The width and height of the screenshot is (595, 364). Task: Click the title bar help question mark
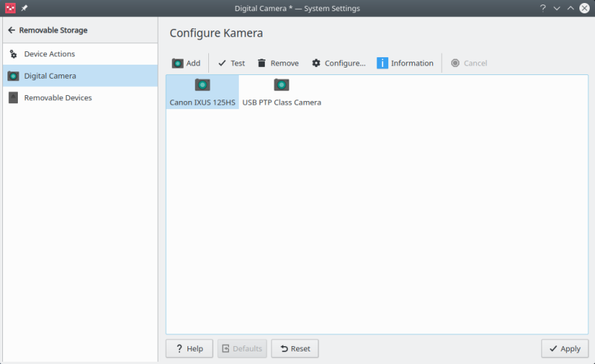pos(543,8)
